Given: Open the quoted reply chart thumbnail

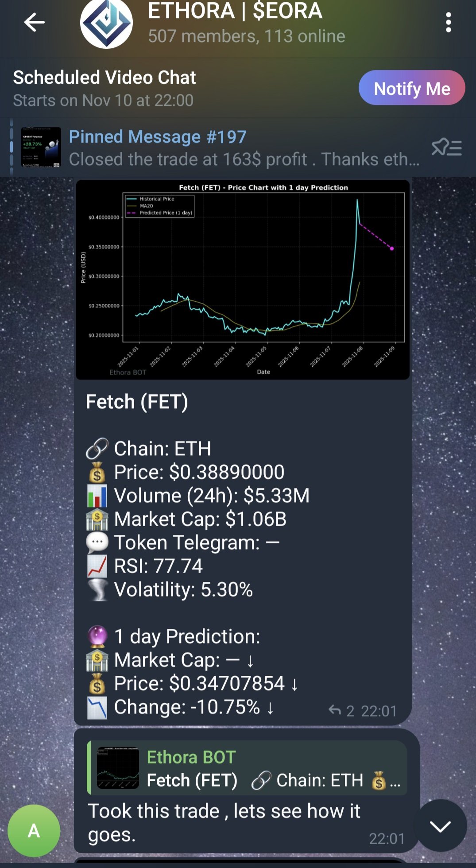Looking at the screenshot, I should tap(118, 768).
